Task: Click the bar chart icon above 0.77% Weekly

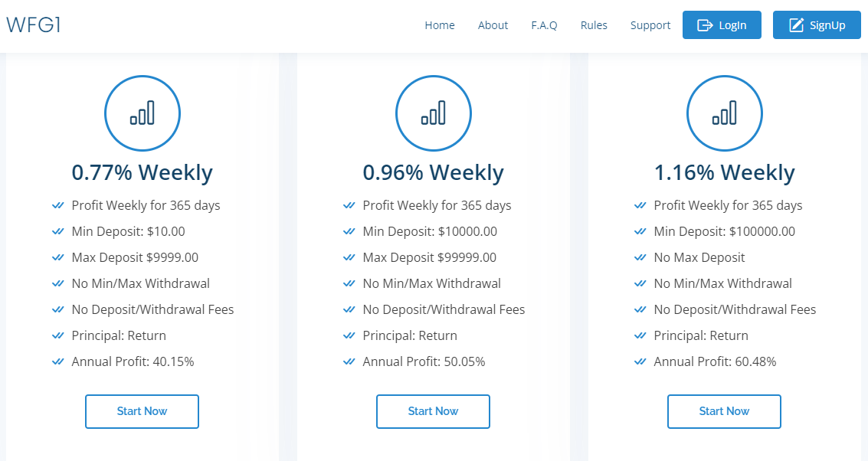Action: pyautogui.click(x=142, y=113)
